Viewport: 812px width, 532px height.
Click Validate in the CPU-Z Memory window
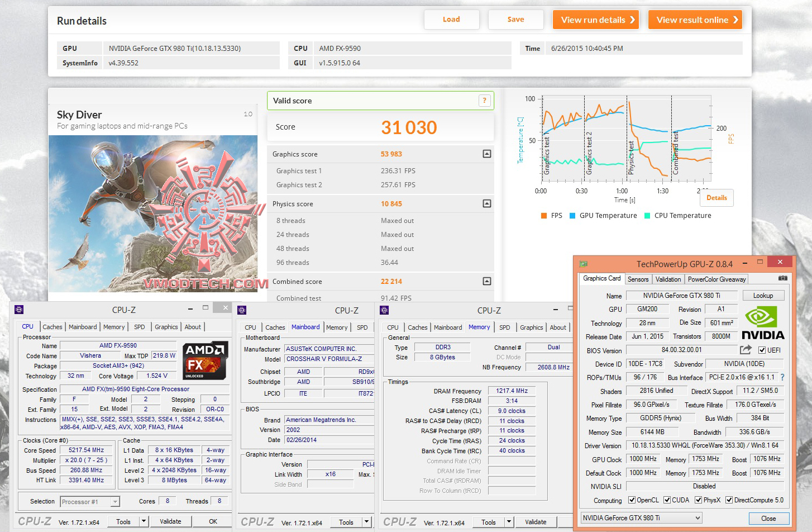[536, 522]
